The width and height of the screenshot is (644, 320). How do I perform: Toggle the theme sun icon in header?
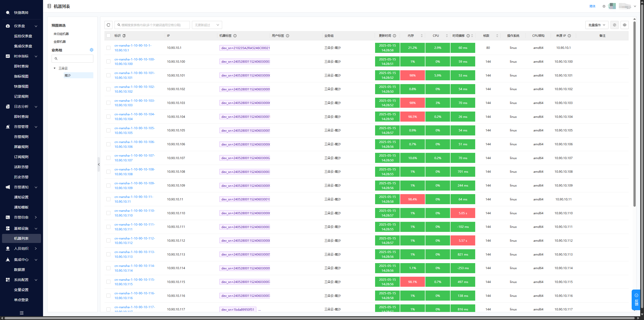[x=604, y=6]
